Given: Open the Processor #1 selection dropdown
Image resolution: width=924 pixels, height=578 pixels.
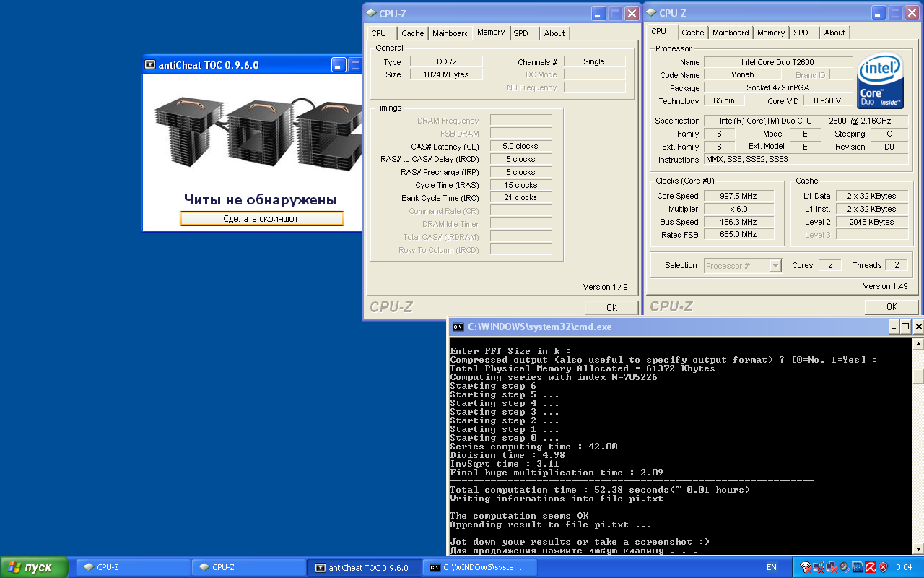Looking at the screenshot, I should (743, 266).
